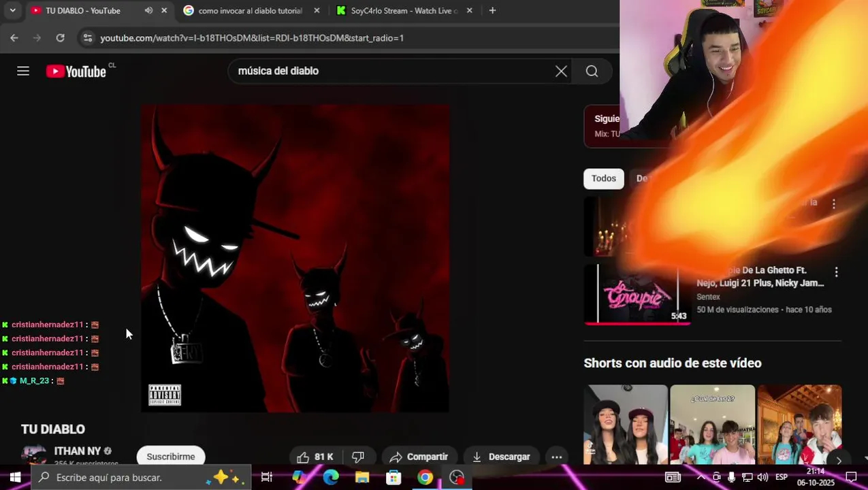The height and width of the screenshot is (490, 868).
Task: Open the recording app icon beside Chrome
Action: [457, 477]
